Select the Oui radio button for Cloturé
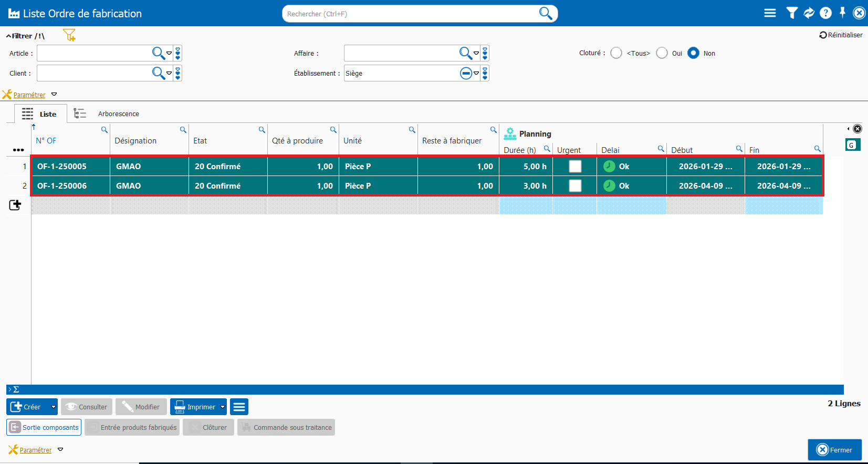This screenshot has height=464, width=868. click(x=662, y=53)
